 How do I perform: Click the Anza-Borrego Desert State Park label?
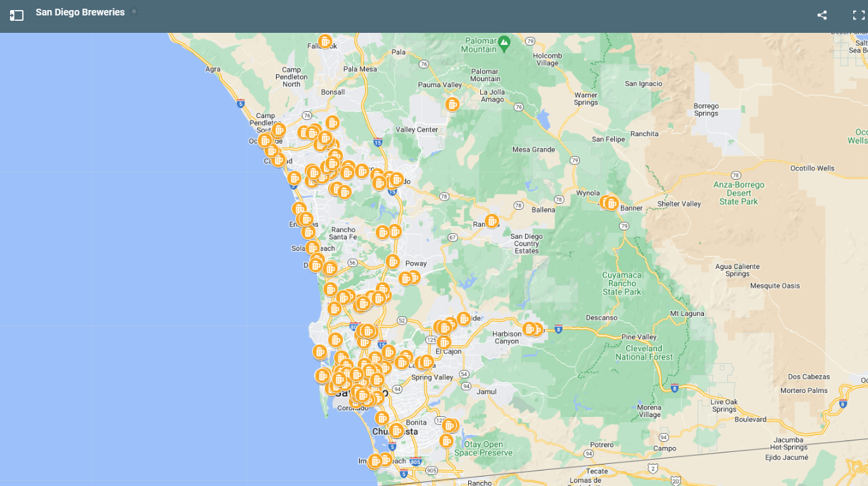739,193
